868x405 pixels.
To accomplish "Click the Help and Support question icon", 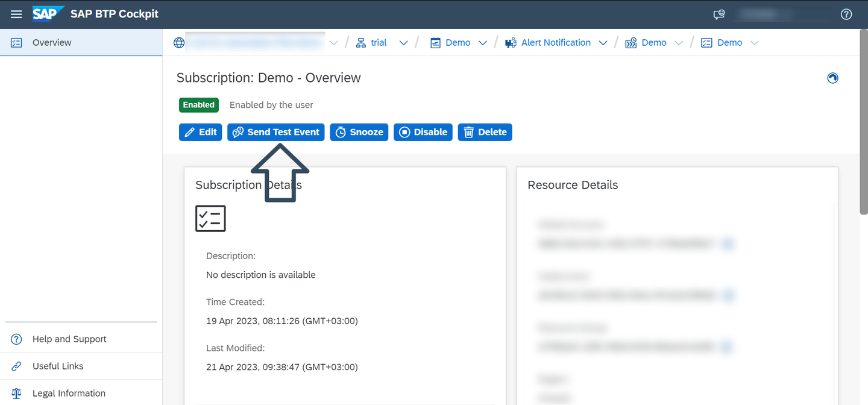I will [x=16, y=339].
